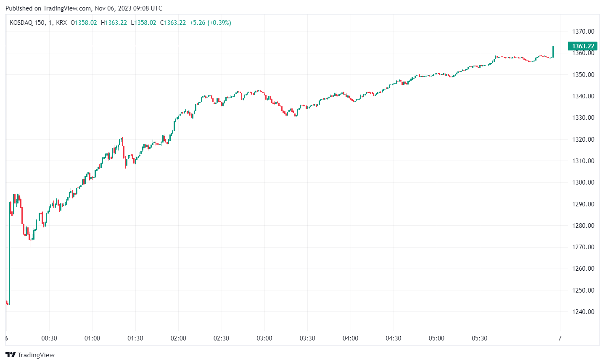Click the +5.26 (+0.39%) change value
The width and height of the screenshot is (605, 364).
[x=210, y=23]
